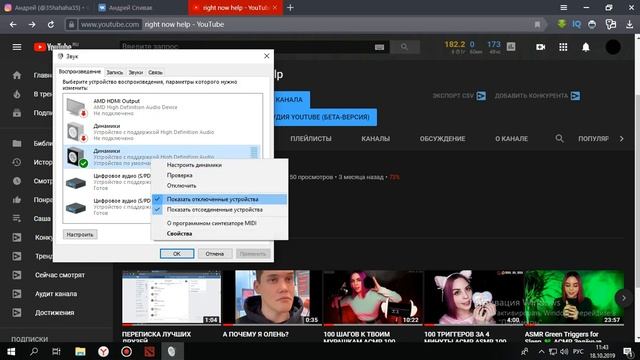Click the volume icon in the system tray
The image size is (640, 360).
coord(564,351)
